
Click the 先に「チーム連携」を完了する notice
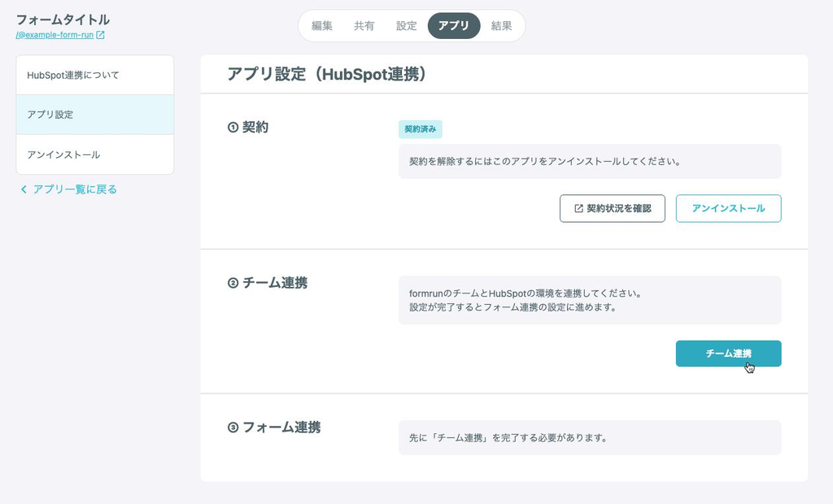(508, 437)
